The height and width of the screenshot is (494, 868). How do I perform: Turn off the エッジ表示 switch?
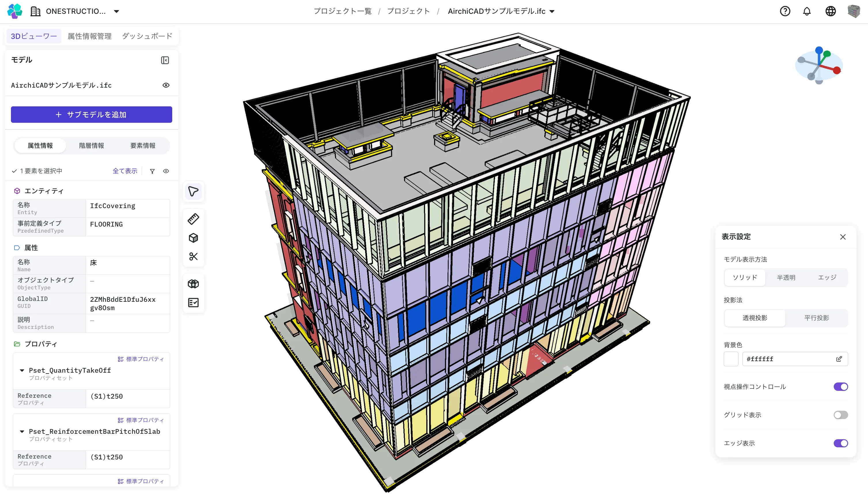pyautogui.click(x=841, y=443)
